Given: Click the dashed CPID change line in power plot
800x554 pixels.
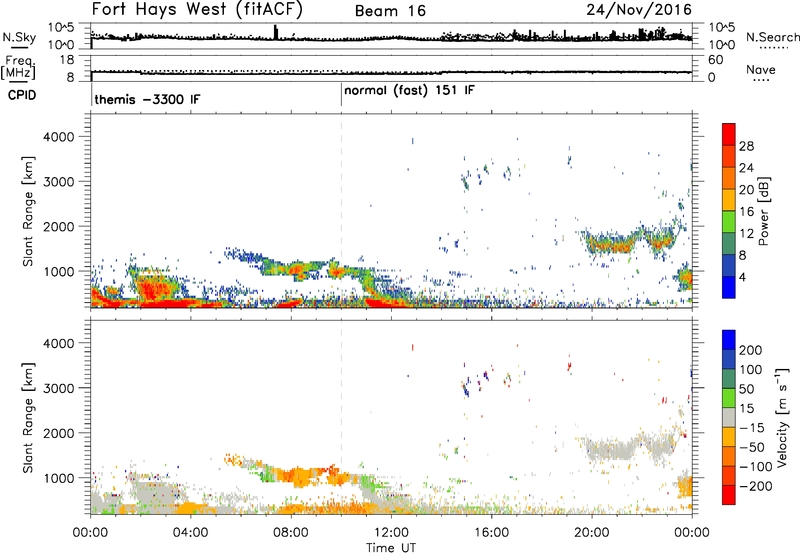Looking at the screenshot, I should (x=341, y=211).
